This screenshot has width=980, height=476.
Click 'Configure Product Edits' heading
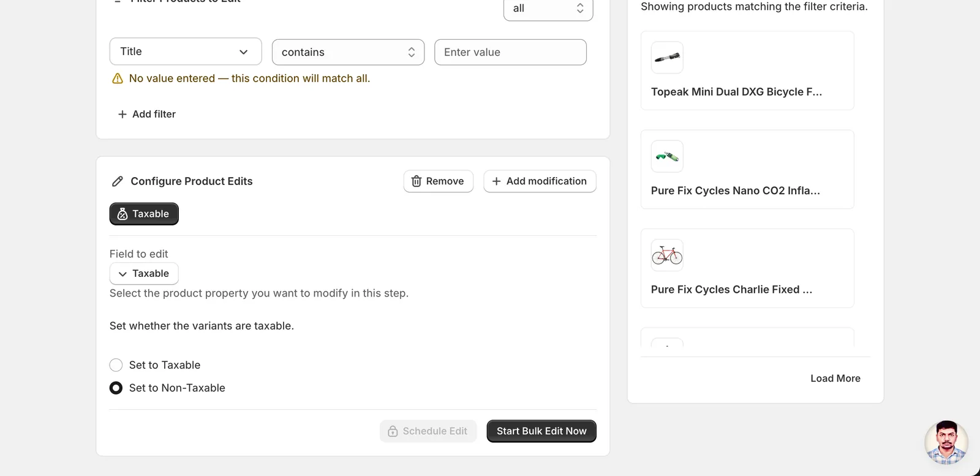point(192,181)
